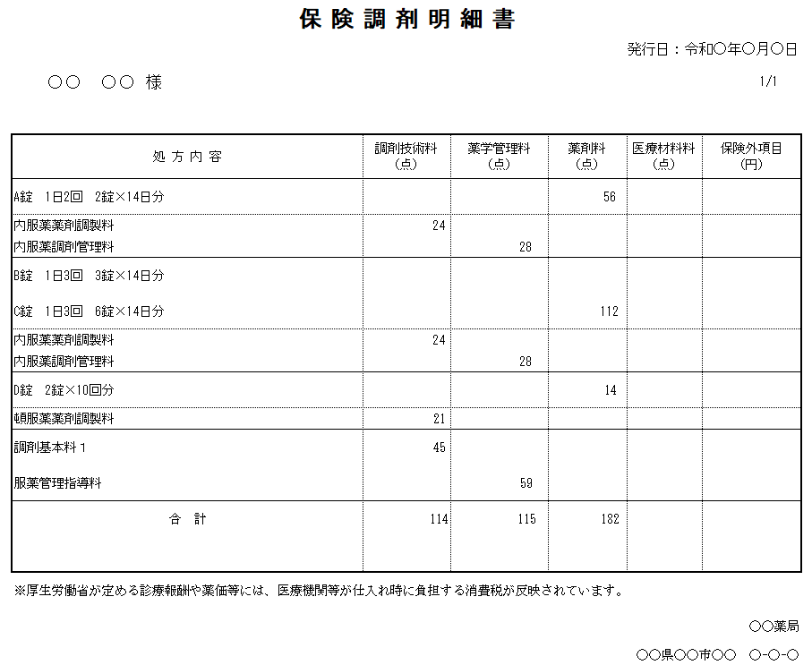Click the 1/1 page number
The width and height of the screenshot is (812, 665).
coord(768,81)
